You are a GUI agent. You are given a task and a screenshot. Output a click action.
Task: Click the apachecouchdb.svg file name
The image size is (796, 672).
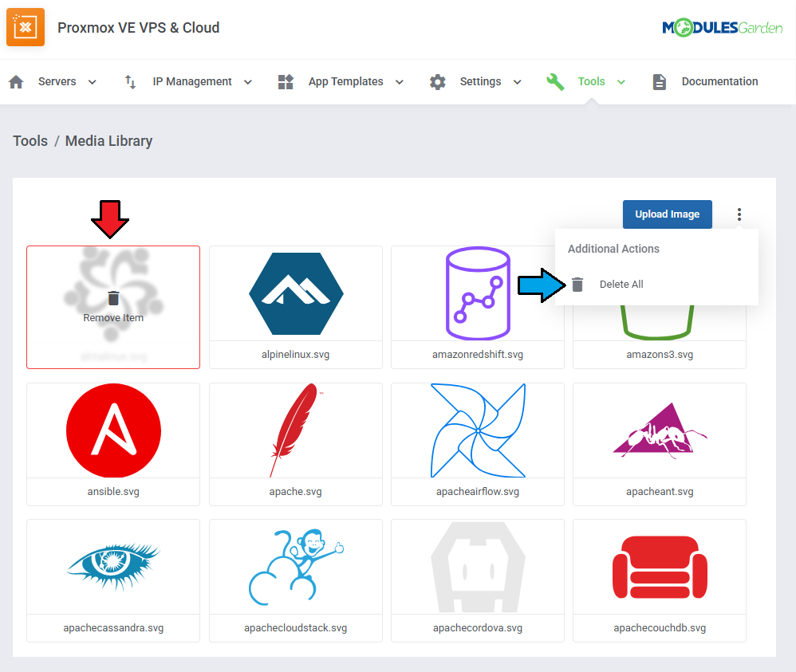click(660, 628)
